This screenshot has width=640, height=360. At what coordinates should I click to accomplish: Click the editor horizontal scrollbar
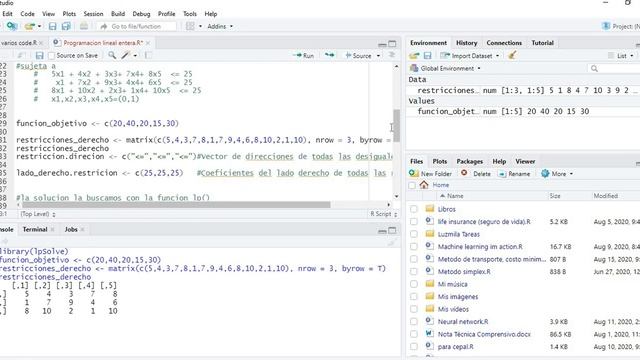click(x=176, y=204)
